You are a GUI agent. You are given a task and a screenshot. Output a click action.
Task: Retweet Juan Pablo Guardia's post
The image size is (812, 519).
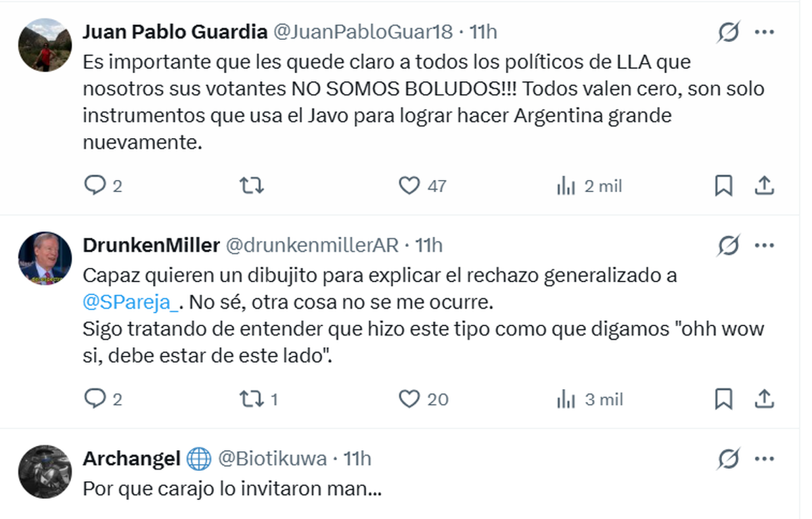coord(252,185)
